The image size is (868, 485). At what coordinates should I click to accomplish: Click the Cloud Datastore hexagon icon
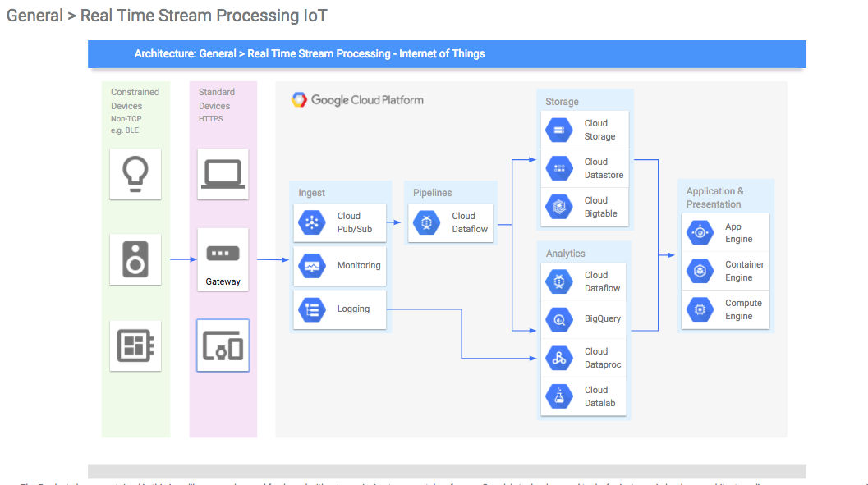559,168
